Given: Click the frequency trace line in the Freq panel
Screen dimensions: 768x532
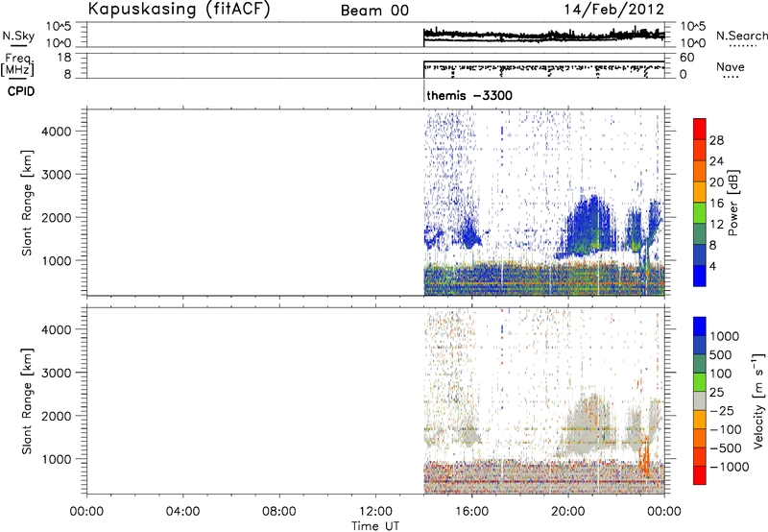Looking at the screenshot, I should [x=543, y=61].
